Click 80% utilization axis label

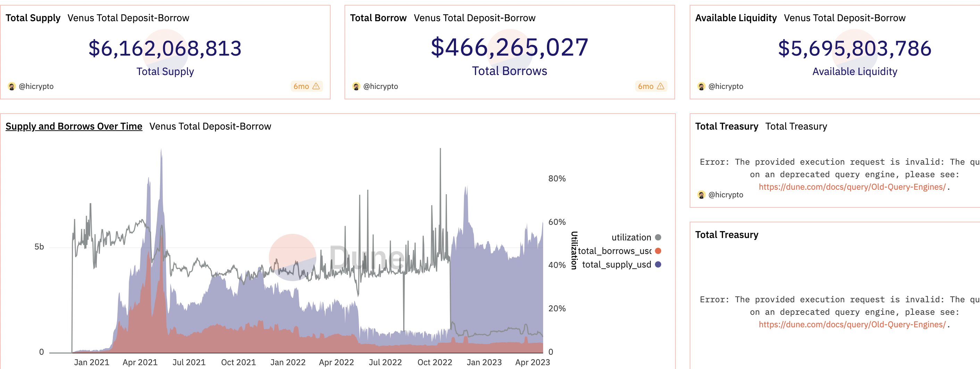[x=557, y=179]
